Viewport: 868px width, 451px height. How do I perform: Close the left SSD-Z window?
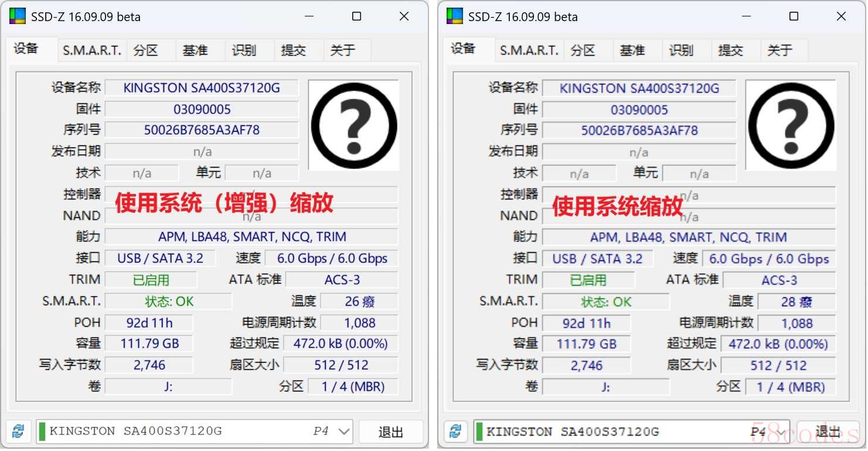(404, 16)
